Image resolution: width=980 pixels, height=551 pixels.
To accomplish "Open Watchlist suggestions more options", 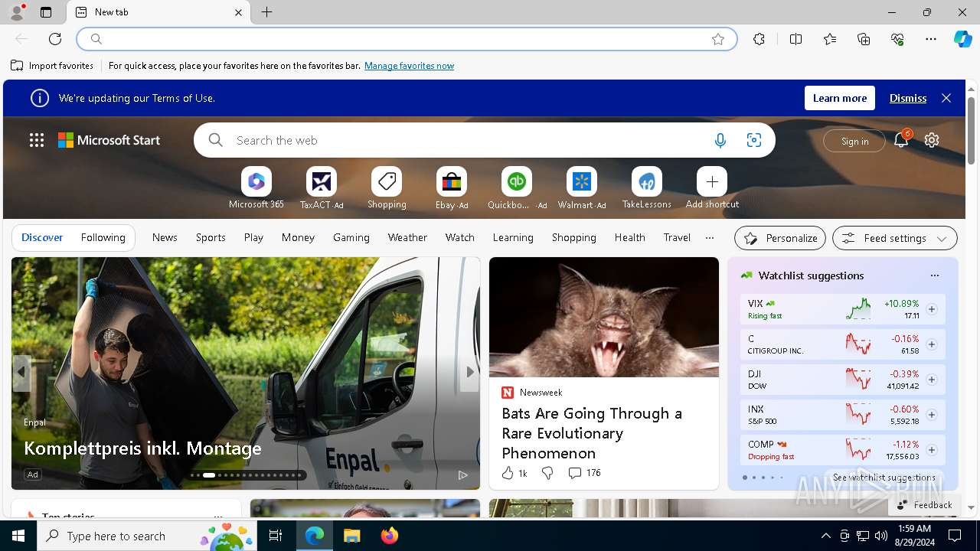I will point(934,275).
